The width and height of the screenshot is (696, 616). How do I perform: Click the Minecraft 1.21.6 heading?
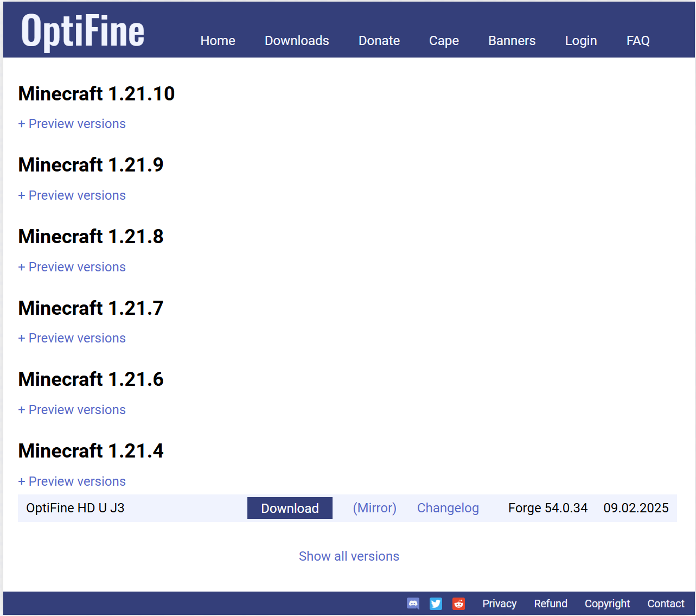pyautogui.click(x=91, y=379)
